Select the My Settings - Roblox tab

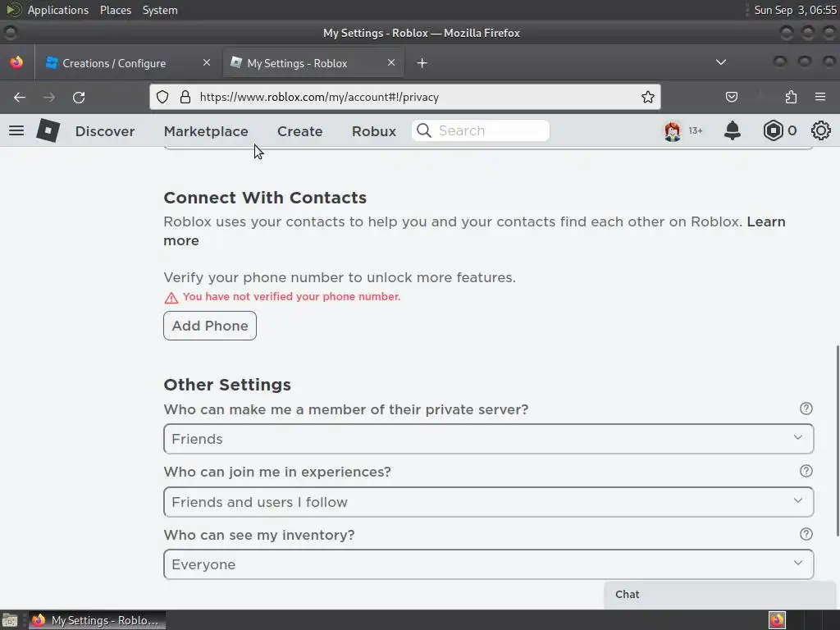pyautogui.click(x=313, y=63)
